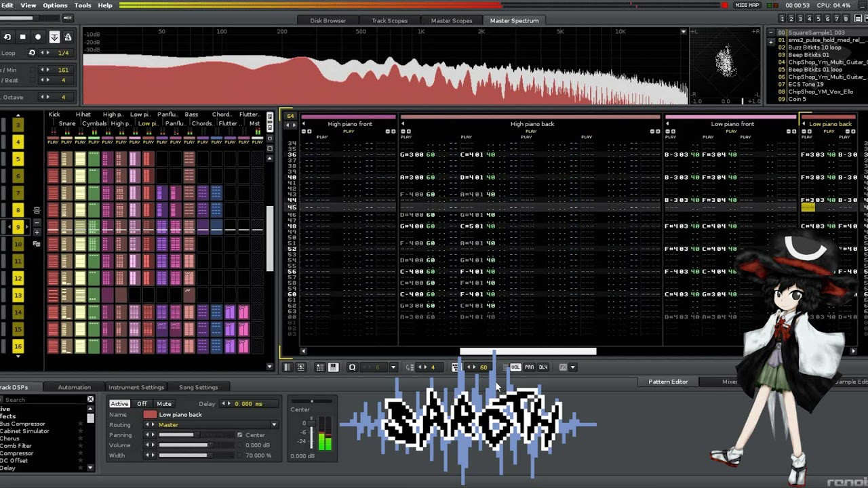Image resolution: width=868 pixels, height=488 pixels.
Task: Toggle PAN column visibility
Action: pos(529,367)
